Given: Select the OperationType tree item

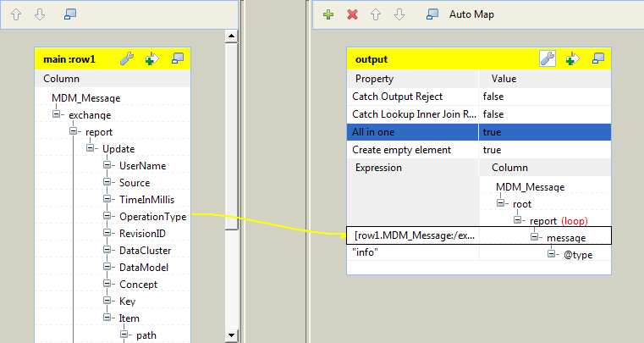Looking at the screenshot, I should coord(152,217).
